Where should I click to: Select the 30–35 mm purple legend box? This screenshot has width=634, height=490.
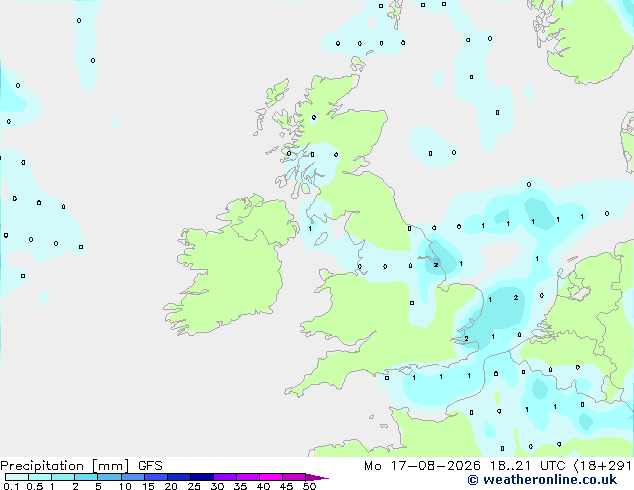click(x=225, y=477)
